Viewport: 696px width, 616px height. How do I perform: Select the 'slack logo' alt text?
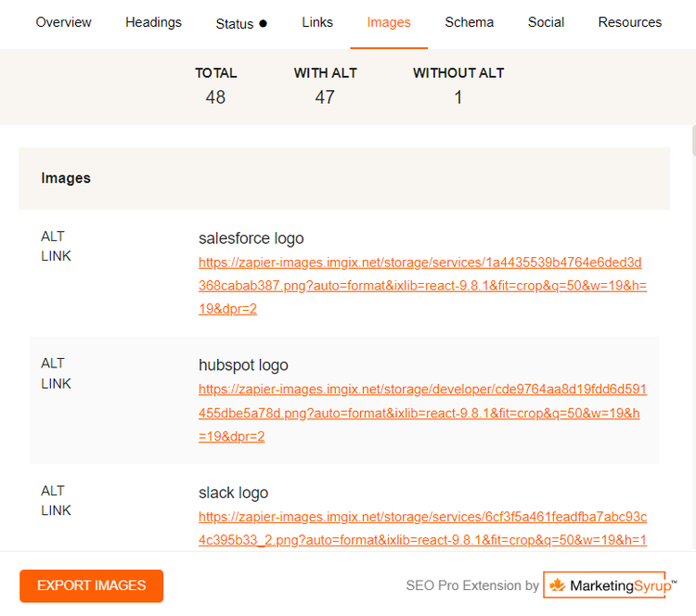(233, 493)
